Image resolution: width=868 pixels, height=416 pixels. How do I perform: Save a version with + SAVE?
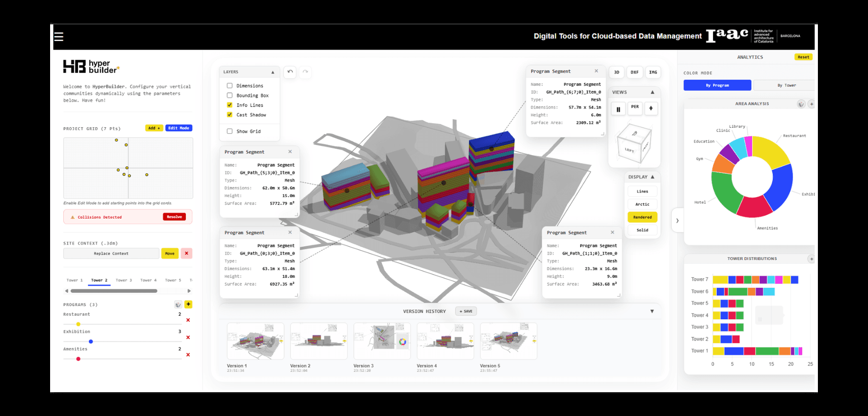pyautogui.click(x=466, y=311)
